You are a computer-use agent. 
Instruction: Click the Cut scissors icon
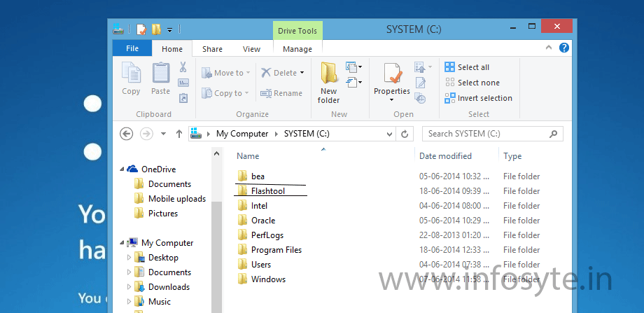click(x=183, y=67)
